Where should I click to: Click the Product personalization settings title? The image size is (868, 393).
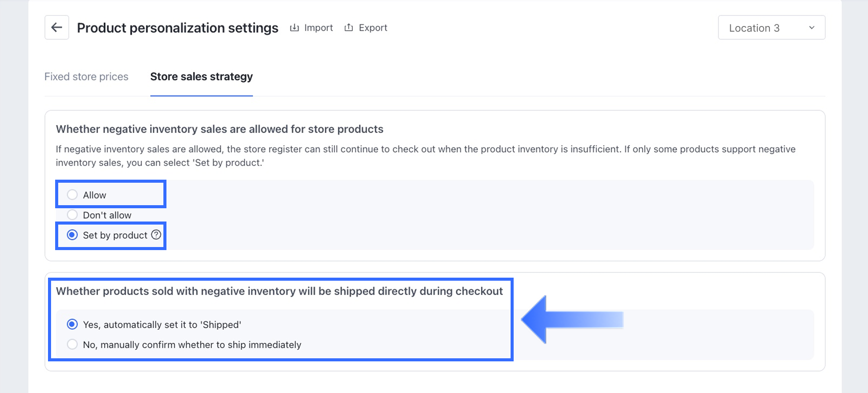[x=178, y=28]
